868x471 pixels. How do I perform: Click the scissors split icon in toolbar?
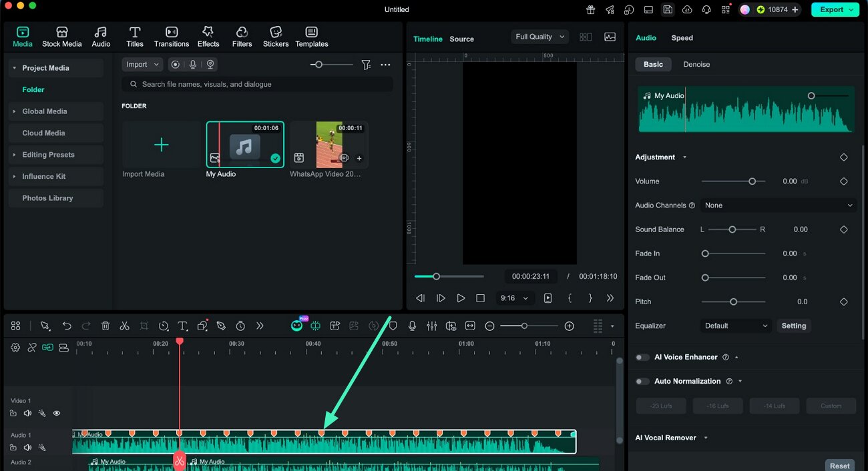point(124,326)
